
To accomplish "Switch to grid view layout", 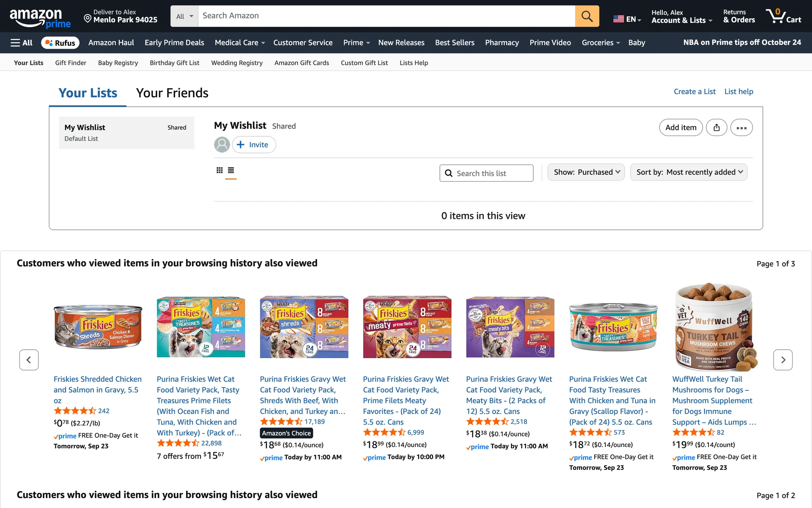I will (219, 170).
